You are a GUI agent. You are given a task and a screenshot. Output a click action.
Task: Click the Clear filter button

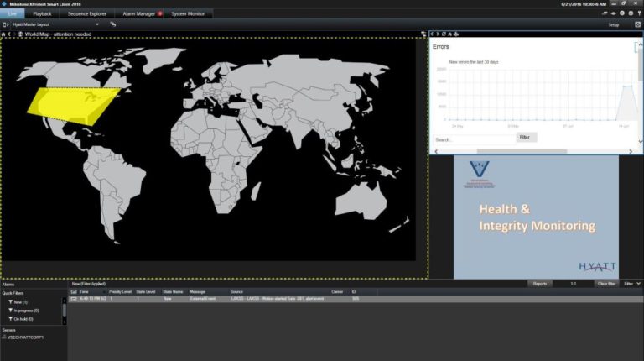[606, 284]
